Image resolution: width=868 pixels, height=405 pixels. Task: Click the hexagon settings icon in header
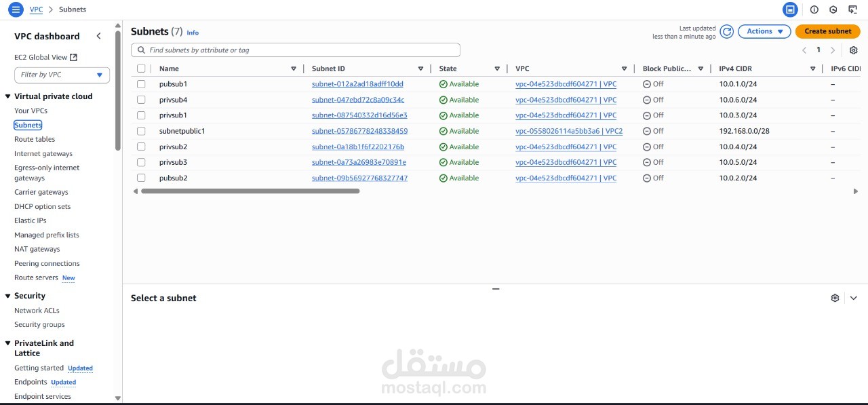point(833,9)
